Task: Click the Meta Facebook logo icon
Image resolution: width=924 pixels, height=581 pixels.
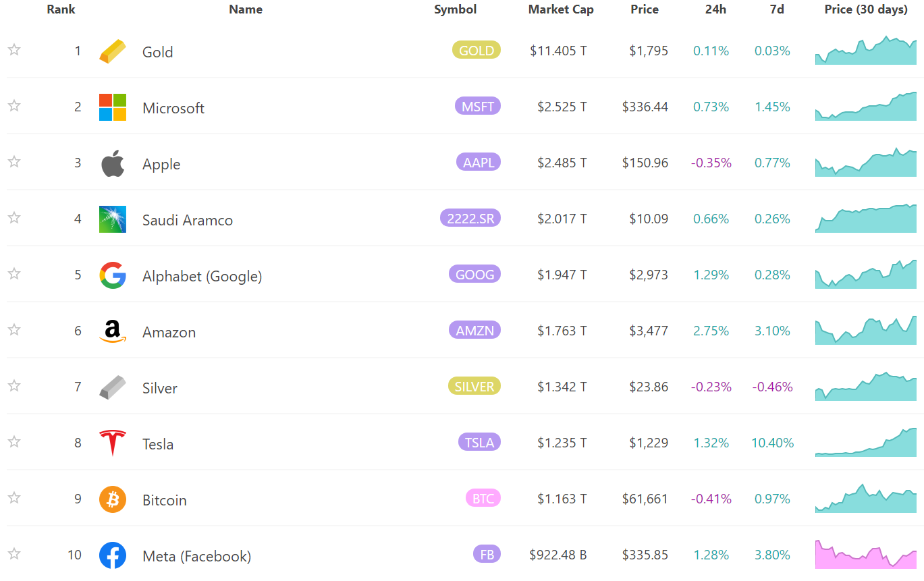Action: pyautogui.click(x=112, y=555)
